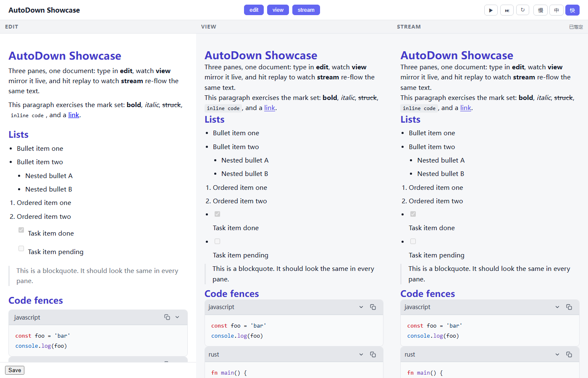Set slow speed with the 慢 button
The width and height of the screenshot is (588, 378).
(x=541, y=10)
